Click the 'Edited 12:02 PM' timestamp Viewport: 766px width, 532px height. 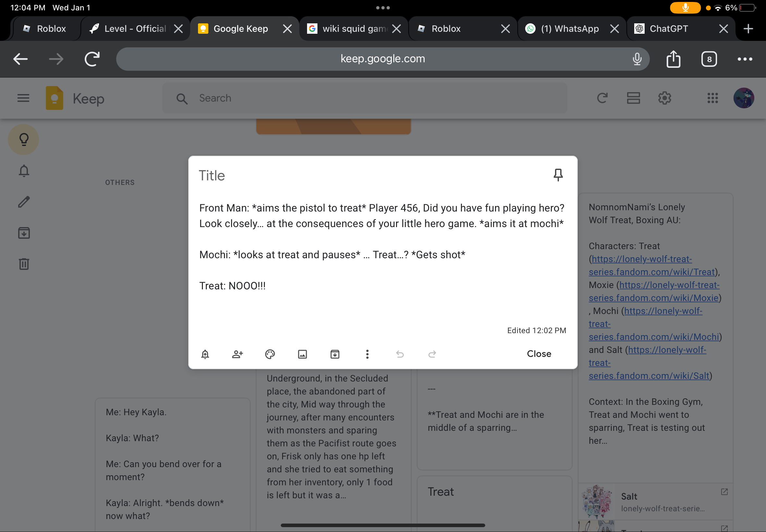tap(536, 330)
